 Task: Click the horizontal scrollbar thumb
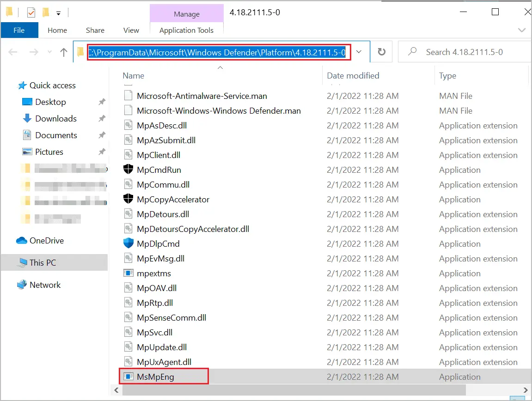click(x=294, y=390)
